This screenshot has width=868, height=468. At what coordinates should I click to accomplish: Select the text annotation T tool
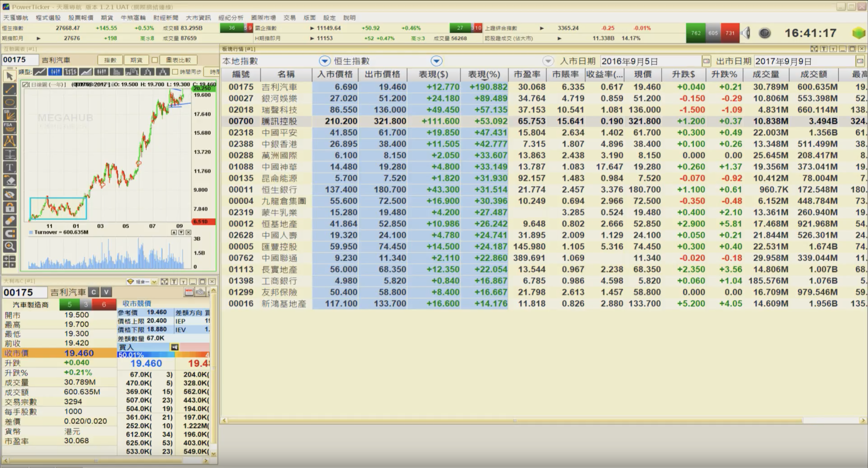tap(9, 167)
